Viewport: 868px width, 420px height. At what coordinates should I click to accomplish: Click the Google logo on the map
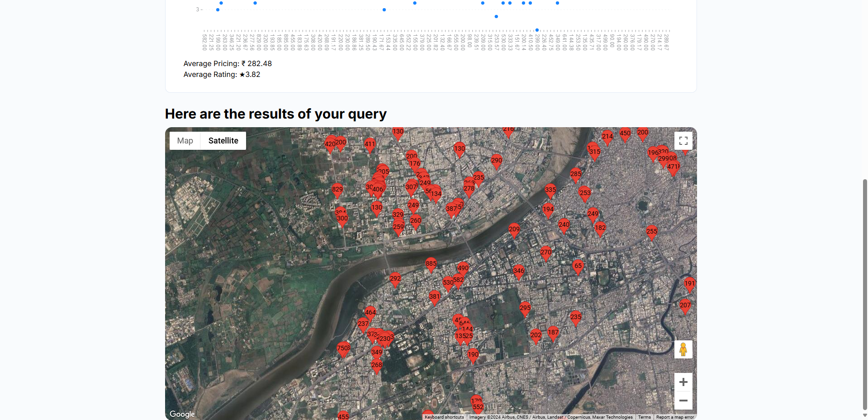tap(182, 414)
